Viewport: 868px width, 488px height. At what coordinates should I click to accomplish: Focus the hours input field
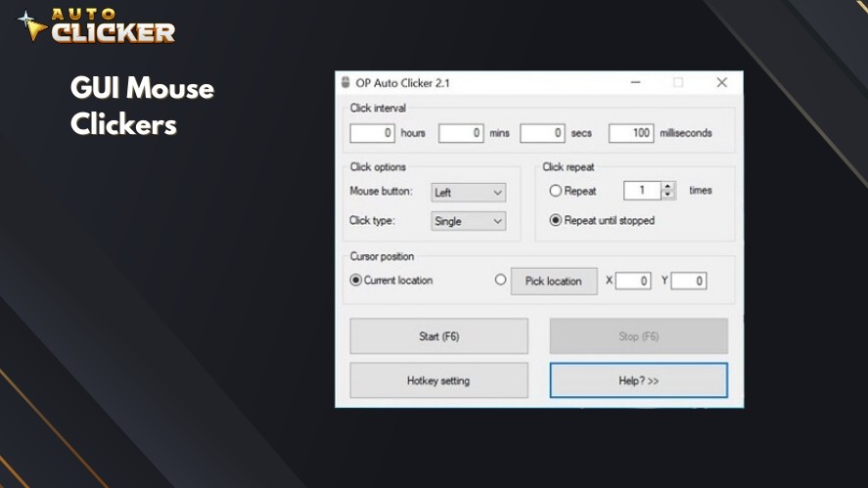[x=372, y=133]
